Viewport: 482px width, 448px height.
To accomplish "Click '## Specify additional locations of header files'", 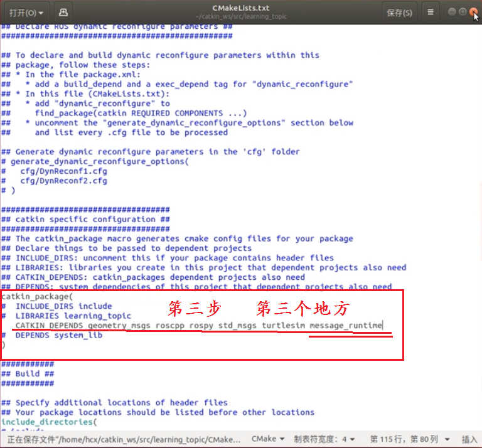I will point(114,403).
